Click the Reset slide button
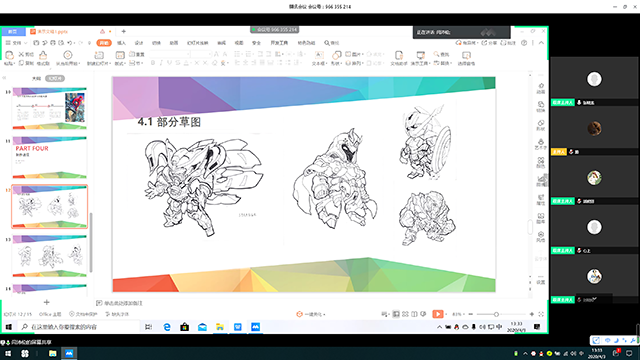Image resolution: width=640 pixels, height=360 pixels. coord(137,54)
